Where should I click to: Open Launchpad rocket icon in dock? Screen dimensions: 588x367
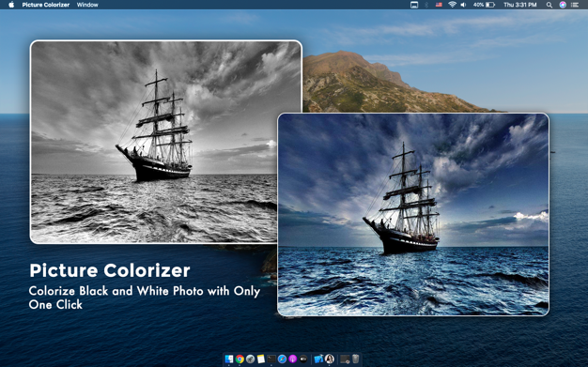pos(250,359)
